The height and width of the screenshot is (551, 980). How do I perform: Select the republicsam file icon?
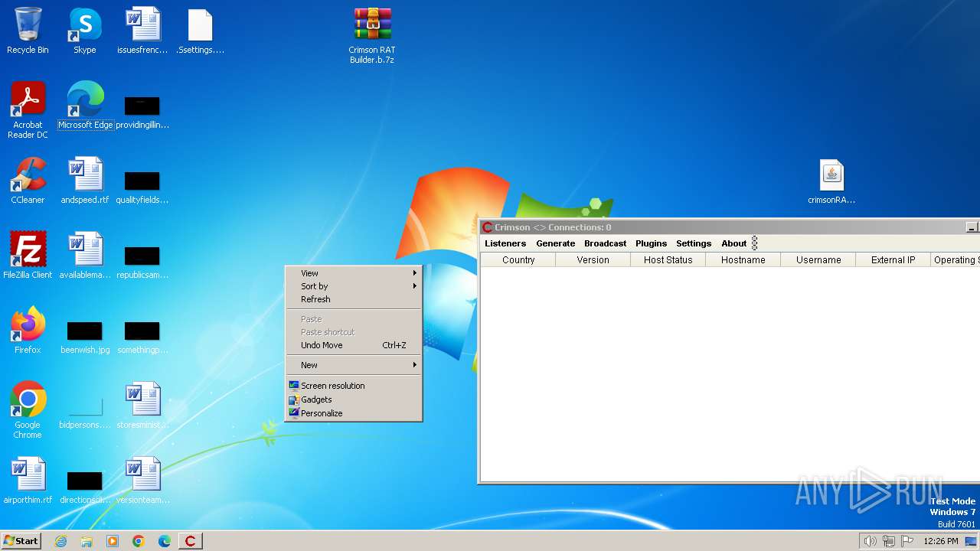point(142,262)
